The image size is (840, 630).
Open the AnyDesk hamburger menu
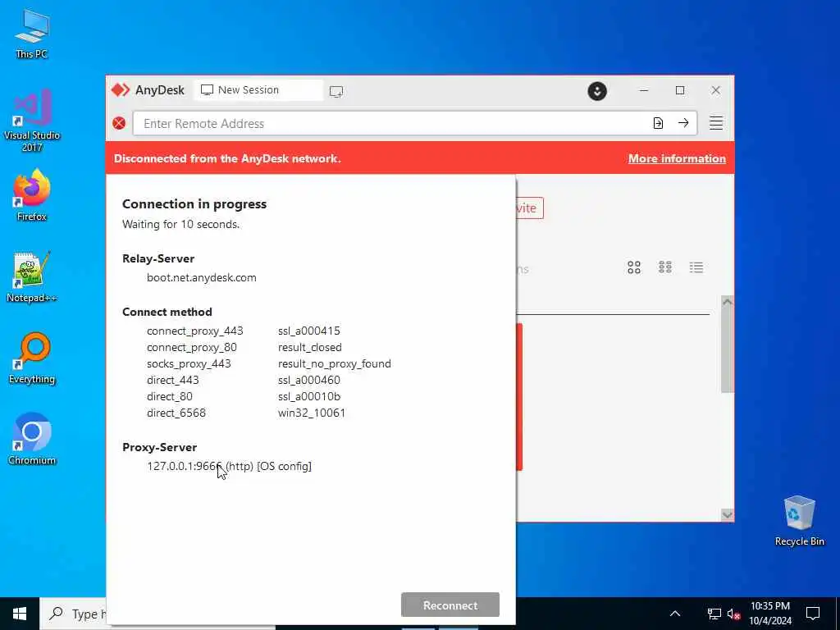click(715, 123)
